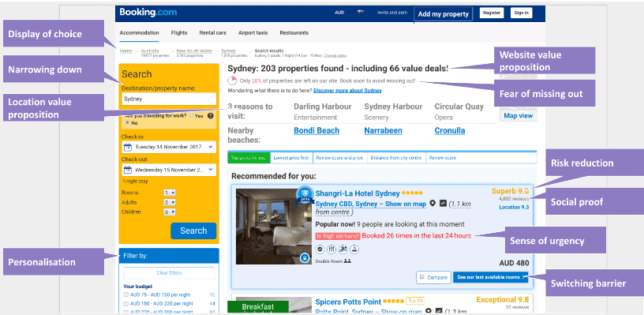Click the calendar icon in Check-out field
The height and width of the screenshot is (315, 644).
click(127, 170)
